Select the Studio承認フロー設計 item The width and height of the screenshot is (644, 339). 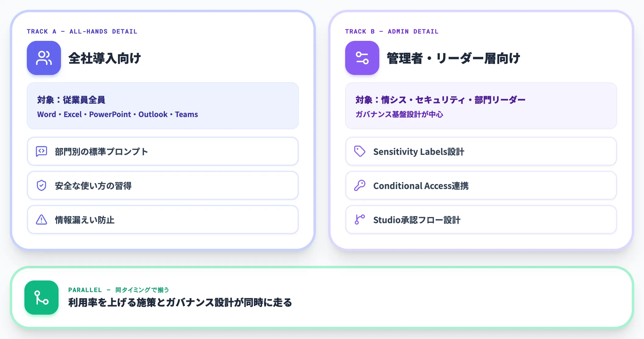(481, 219)
